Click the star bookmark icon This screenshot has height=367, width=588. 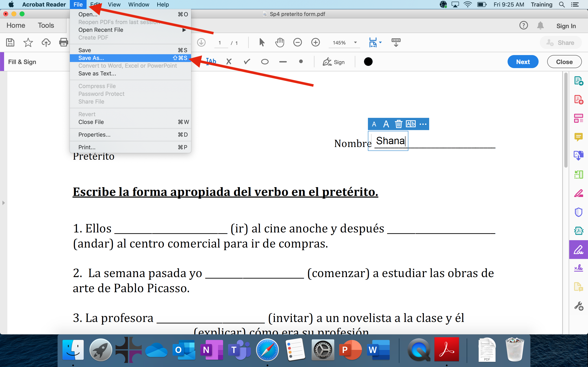(x=28, y=42)
